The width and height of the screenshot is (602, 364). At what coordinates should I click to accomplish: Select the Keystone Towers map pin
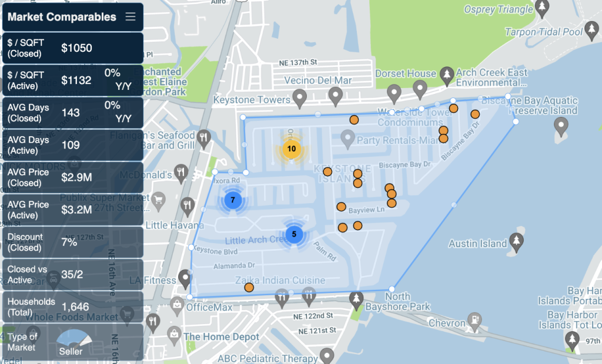click(299, 98)
